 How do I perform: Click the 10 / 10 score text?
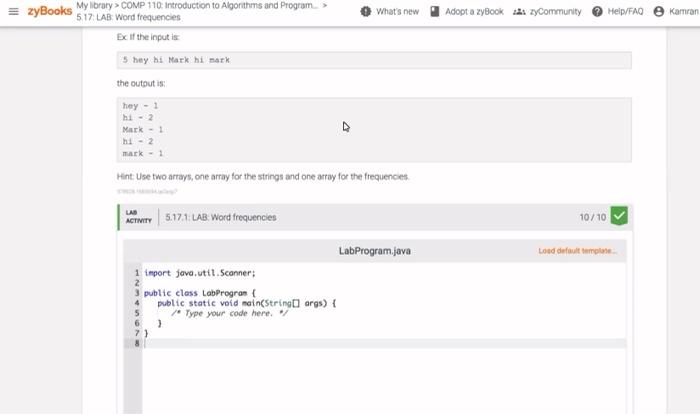tap(592, 217)
